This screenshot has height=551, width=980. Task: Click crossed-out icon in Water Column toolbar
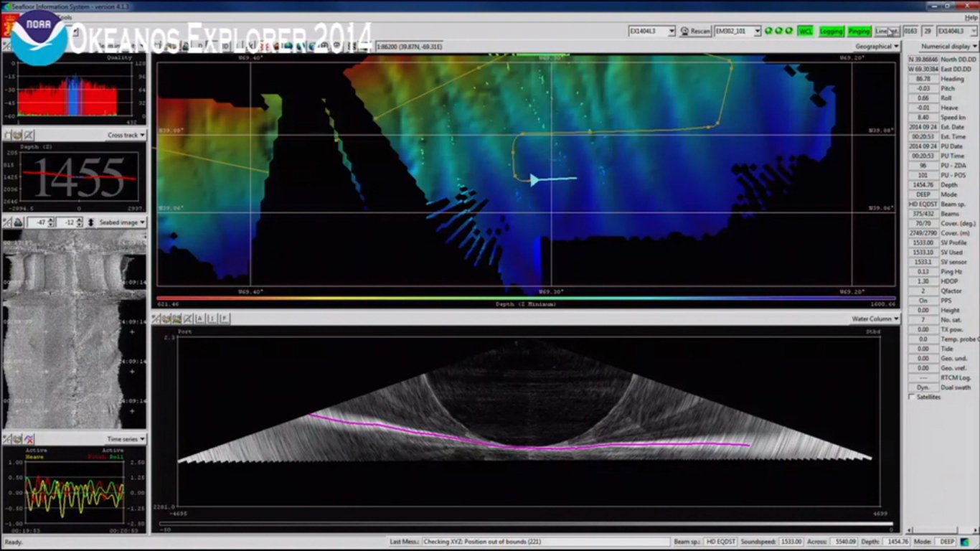click(188, 319)
